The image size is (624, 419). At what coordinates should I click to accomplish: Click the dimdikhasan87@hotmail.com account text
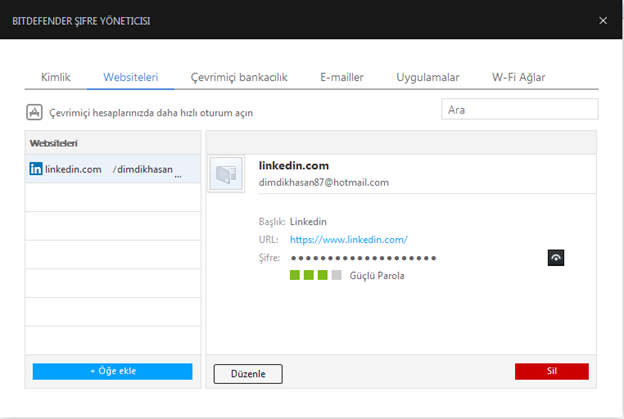324,183
